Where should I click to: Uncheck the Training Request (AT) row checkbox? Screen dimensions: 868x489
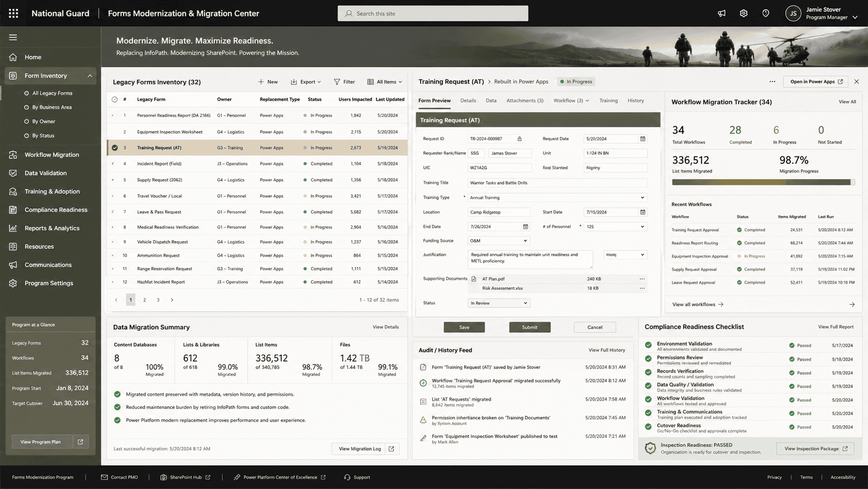[115, 148]
